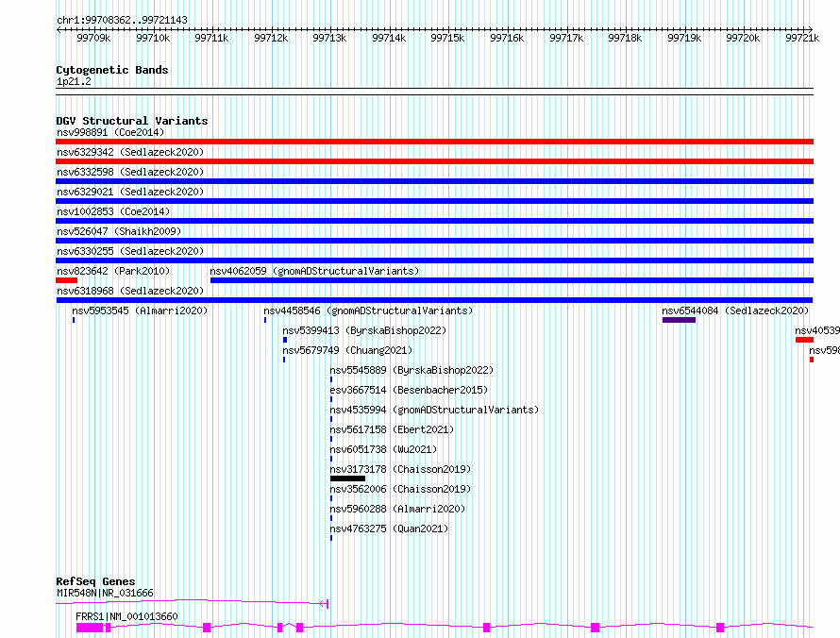The height and width of the screenshot is (638, 840).
Task: Click nsv6330255 (Sedlazeck2020) label
Action: 130,251
